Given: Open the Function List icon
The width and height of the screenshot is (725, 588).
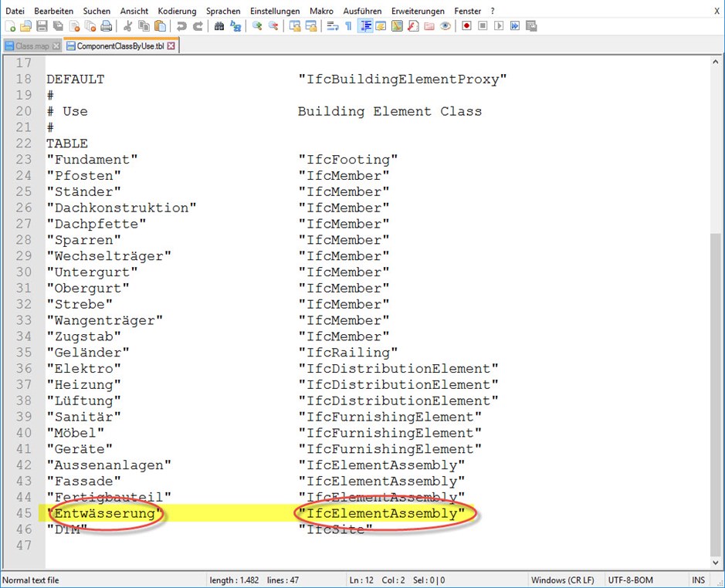Looking at the screenshot, I should (413, 26).
